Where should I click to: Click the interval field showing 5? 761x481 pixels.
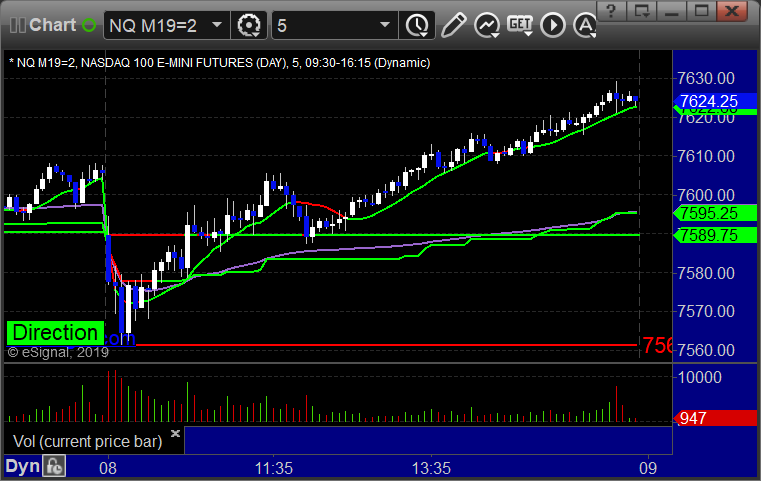click(334, 25)
